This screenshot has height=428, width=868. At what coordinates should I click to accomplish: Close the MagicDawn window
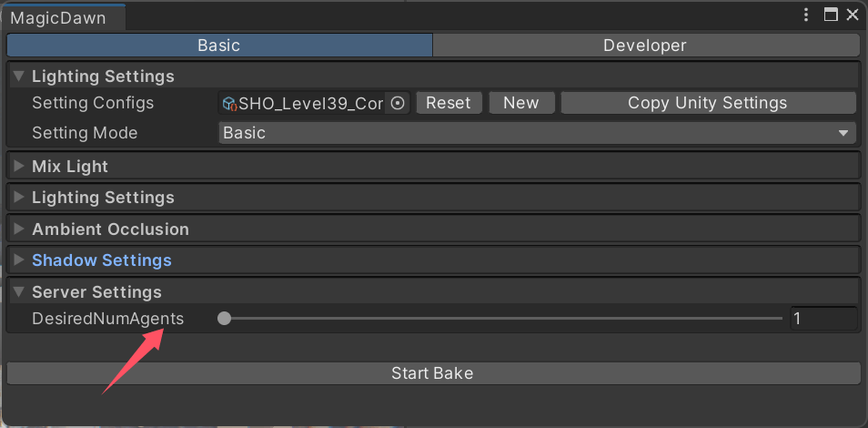click(x=853, y=15)
